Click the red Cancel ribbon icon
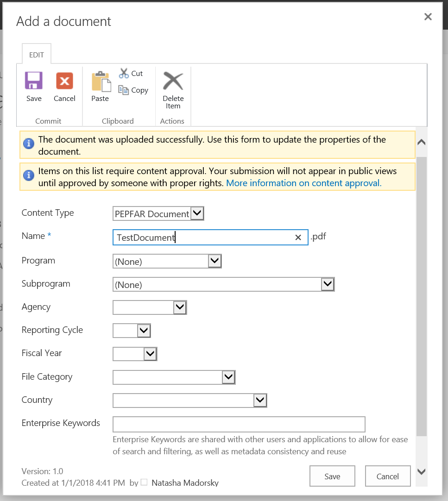Image resolution: width=448 pixels, height=501 pixels. pos(64,81)
